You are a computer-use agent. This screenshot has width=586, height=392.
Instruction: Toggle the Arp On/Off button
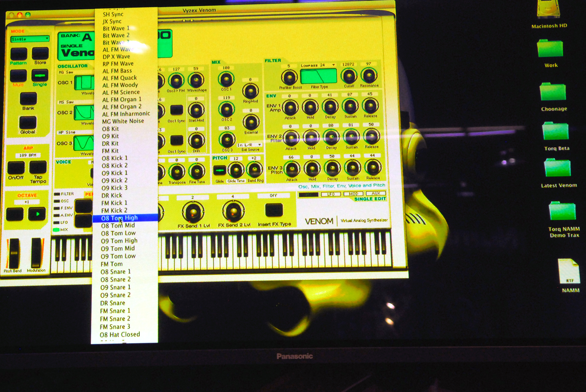point(16,167)
